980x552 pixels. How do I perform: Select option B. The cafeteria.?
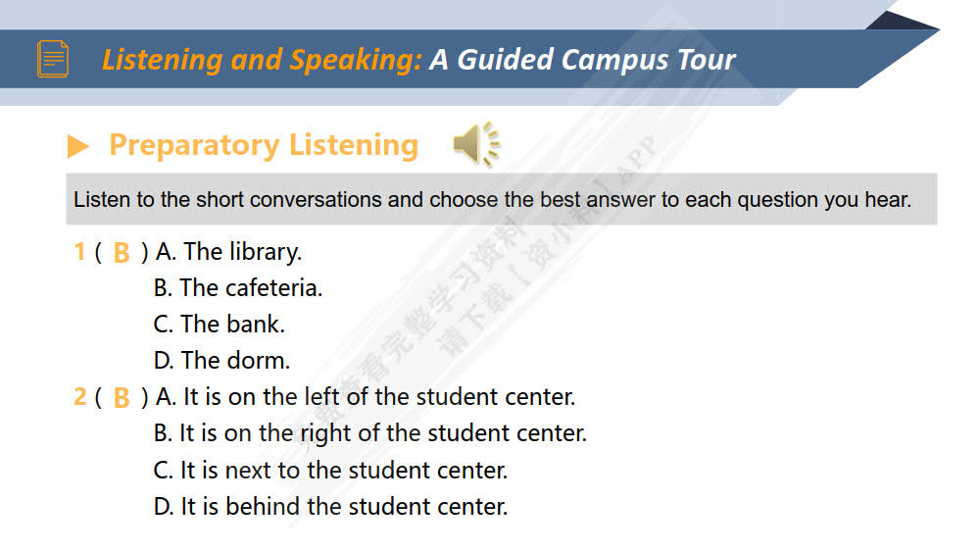[x=238, y=288]
